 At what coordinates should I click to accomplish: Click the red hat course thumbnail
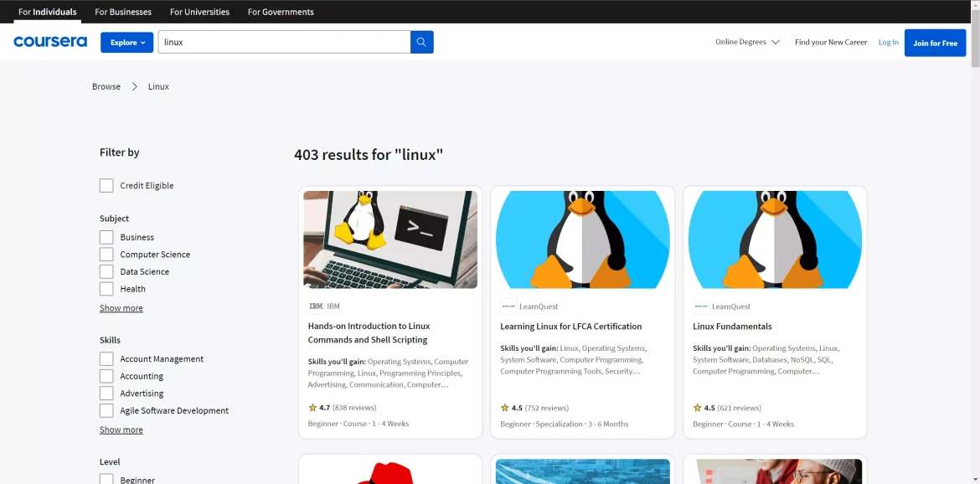tap(390, 471)
